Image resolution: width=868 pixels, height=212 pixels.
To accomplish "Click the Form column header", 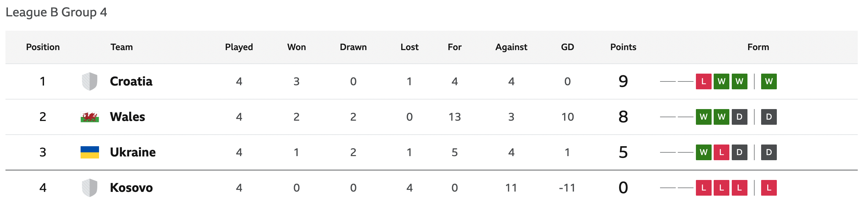I will click(758, 47).
